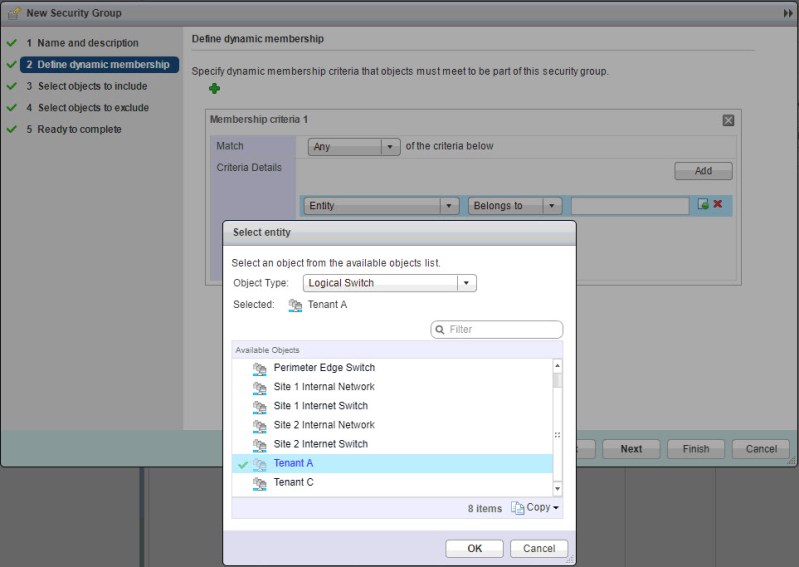Screen dimensions: 799x567
Task: Collapse the wizard with double-arrow icon
Action: (788, 12)
